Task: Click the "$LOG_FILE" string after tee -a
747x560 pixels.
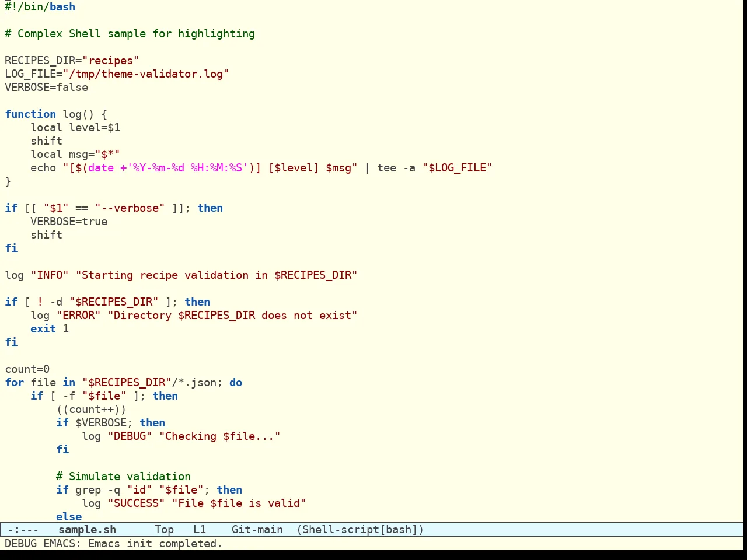Action: tap(458, 168)
